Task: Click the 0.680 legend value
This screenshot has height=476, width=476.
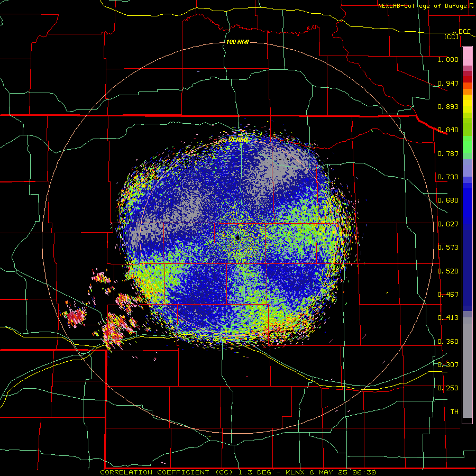Action: pyautogui.click(x=448, y=200)
